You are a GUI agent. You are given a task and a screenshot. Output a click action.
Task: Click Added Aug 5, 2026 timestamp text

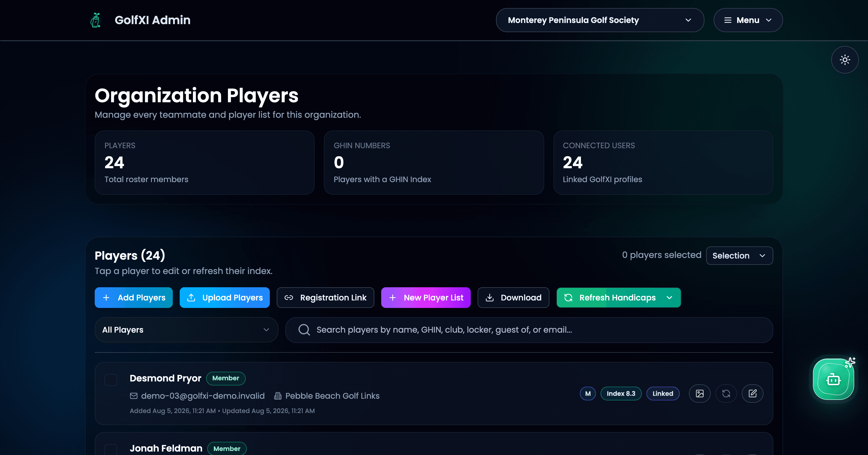[x=173, y=411]
